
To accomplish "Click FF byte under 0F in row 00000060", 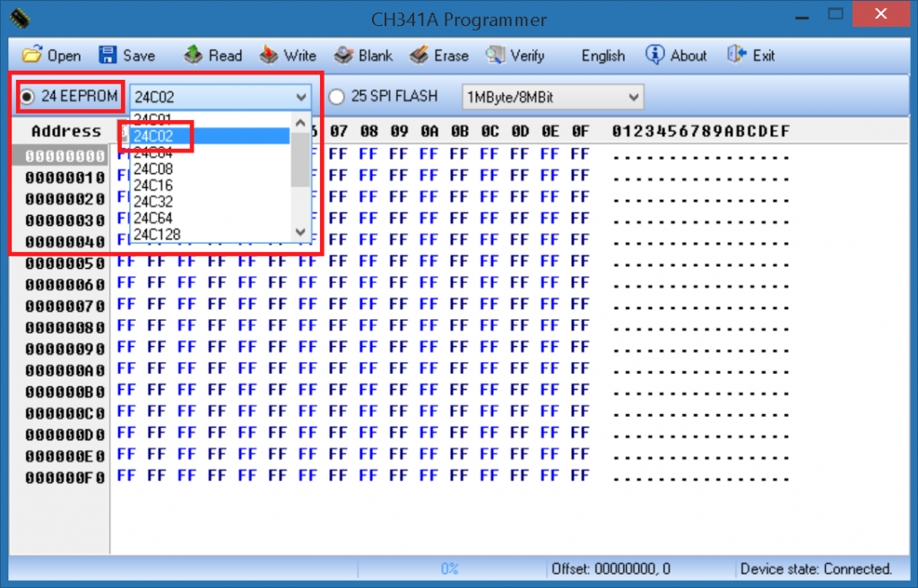I will pos(580,283).
